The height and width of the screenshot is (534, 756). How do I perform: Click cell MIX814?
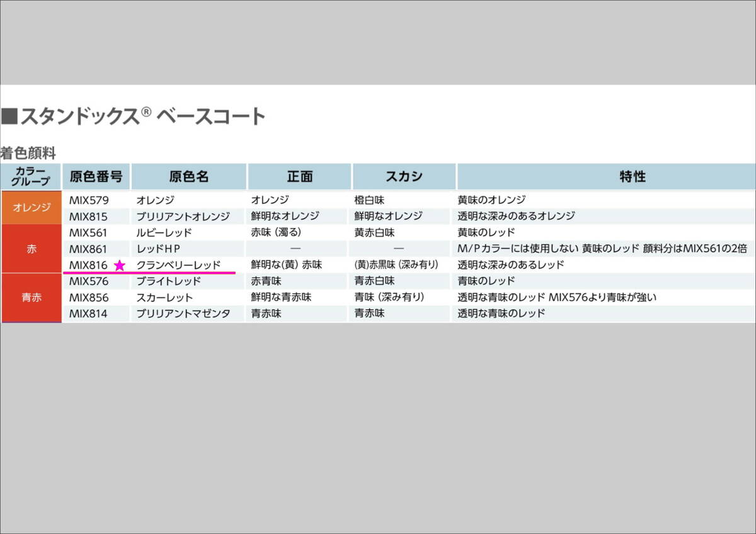[x=89, y=313]
